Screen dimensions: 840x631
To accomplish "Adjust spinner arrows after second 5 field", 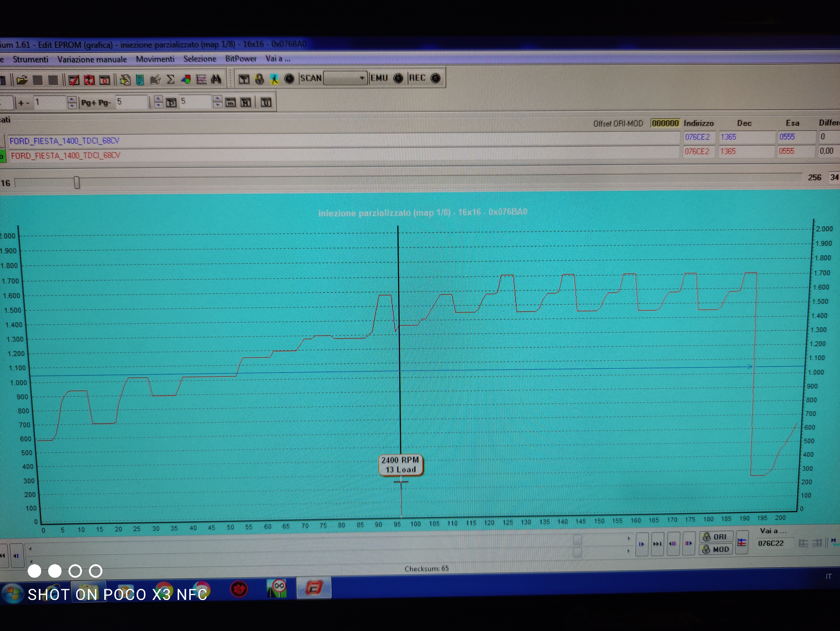I will (x=217, y=101).
